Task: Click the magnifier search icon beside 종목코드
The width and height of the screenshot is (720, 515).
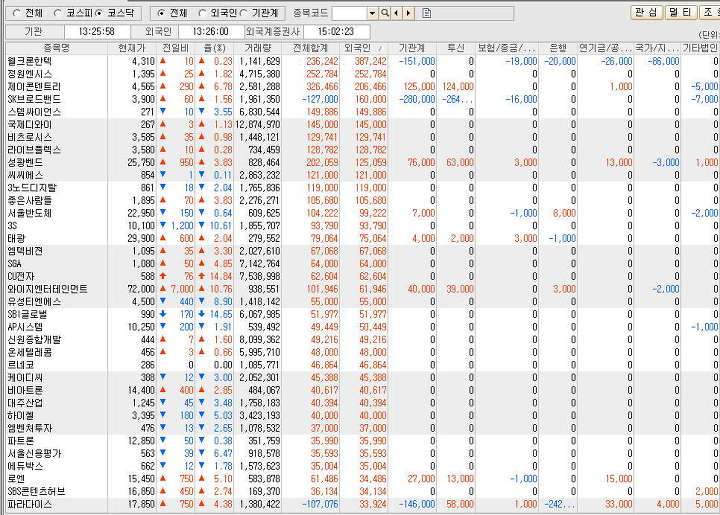Action: [x=385, y=13]
